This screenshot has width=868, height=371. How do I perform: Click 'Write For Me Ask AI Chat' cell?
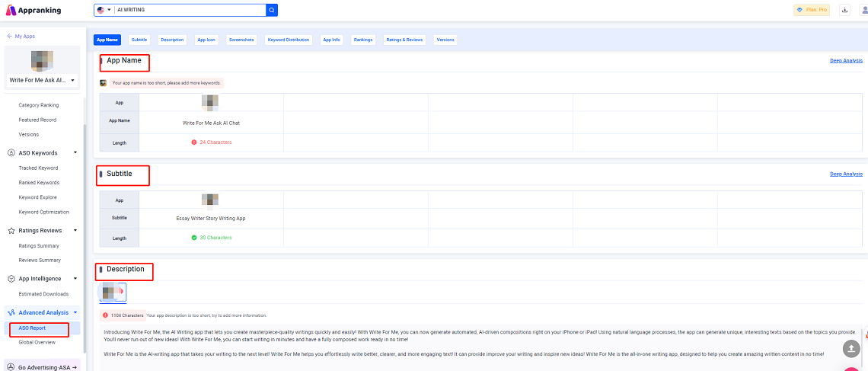coord(211,123)
